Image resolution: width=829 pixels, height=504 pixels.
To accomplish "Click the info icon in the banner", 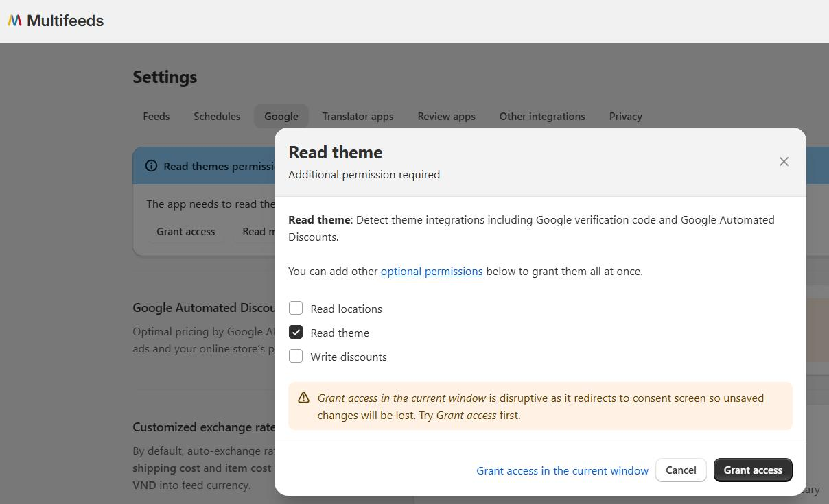I will [152, 166].
